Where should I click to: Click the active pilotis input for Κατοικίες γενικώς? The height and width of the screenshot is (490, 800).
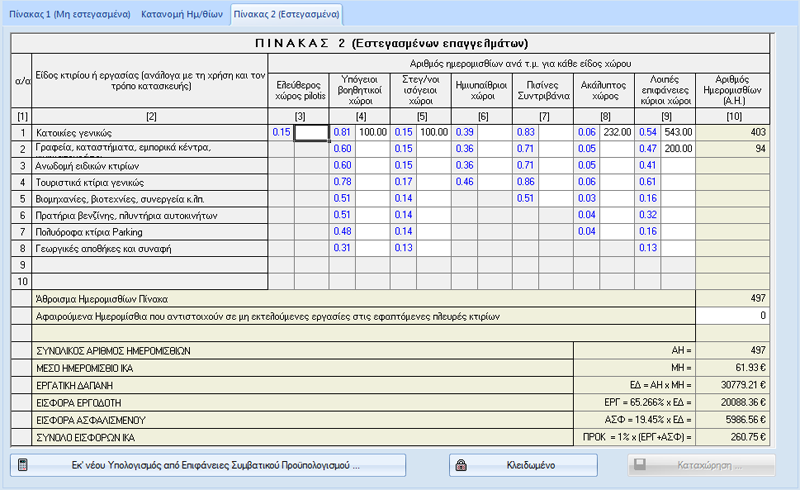click(x=311, y=133)
